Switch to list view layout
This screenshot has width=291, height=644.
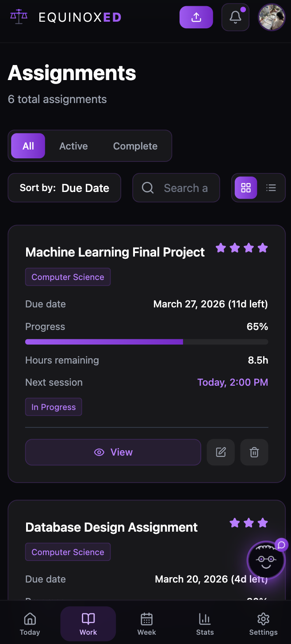point(271,188)
